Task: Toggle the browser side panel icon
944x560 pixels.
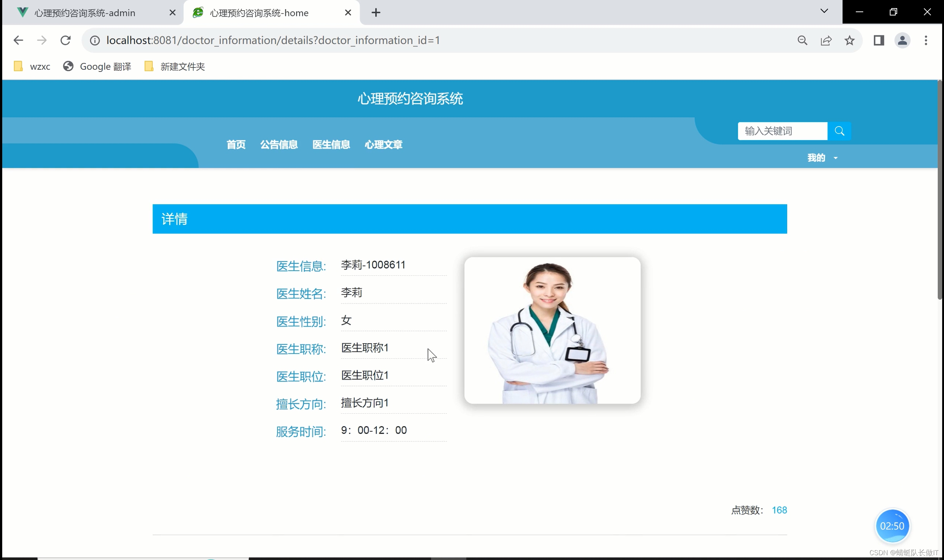Action: (879, 41)
